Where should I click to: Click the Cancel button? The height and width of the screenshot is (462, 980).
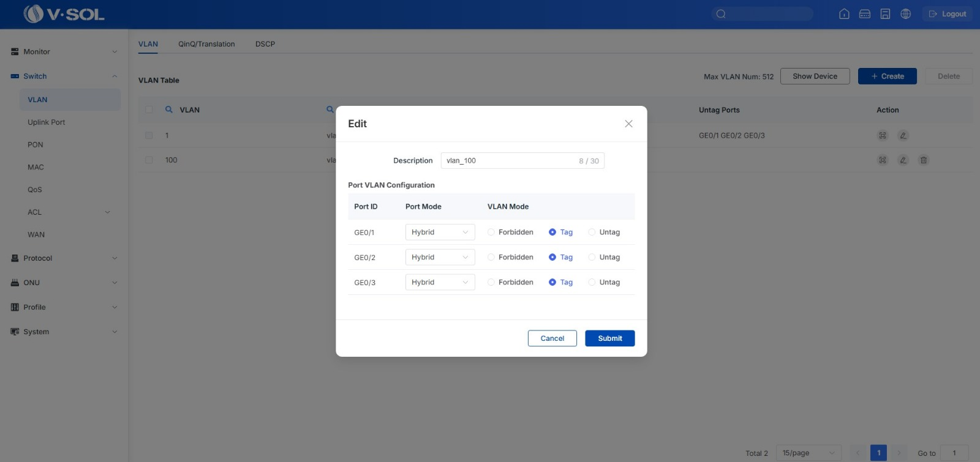(x=552, y=338)
